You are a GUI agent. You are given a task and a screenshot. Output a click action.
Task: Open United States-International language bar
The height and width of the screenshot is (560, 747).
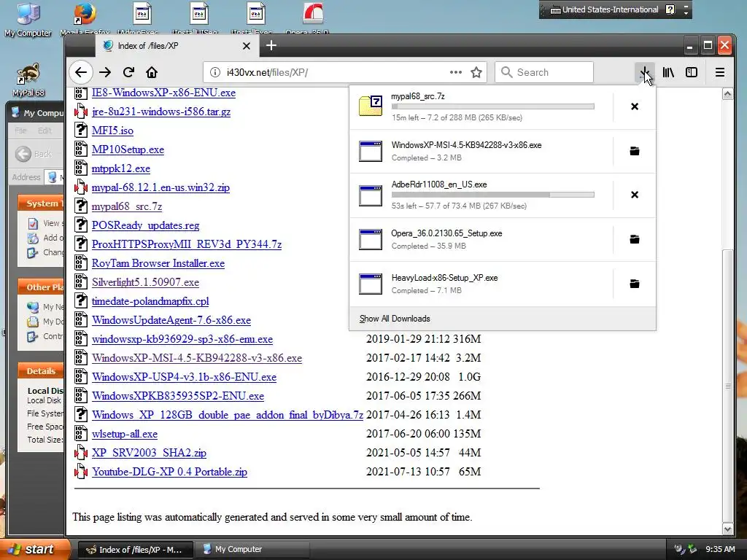tap(604, 9)
